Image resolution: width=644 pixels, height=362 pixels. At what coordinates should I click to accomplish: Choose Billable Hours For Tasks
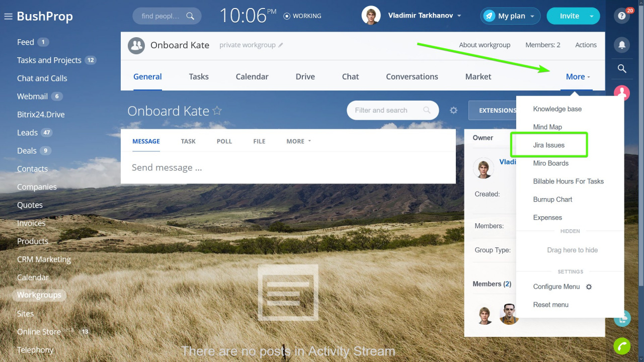pos(569,182)
